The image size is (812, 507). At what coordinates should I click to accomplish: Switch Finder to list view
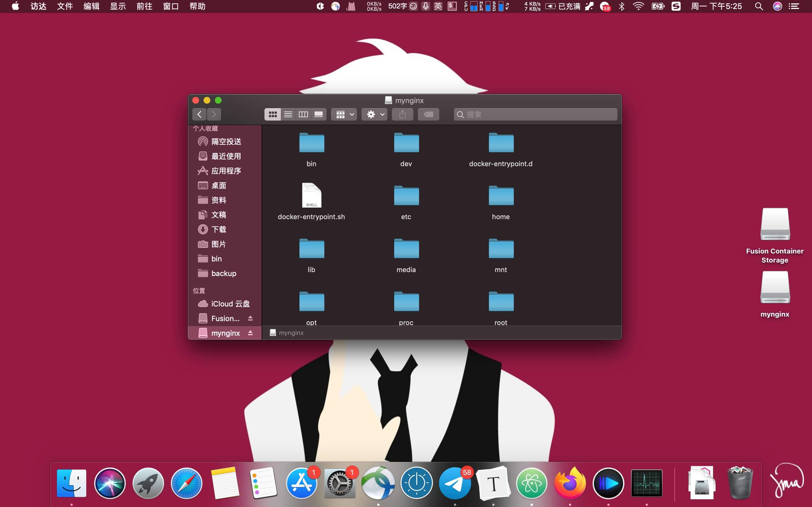tap(288, 114)
